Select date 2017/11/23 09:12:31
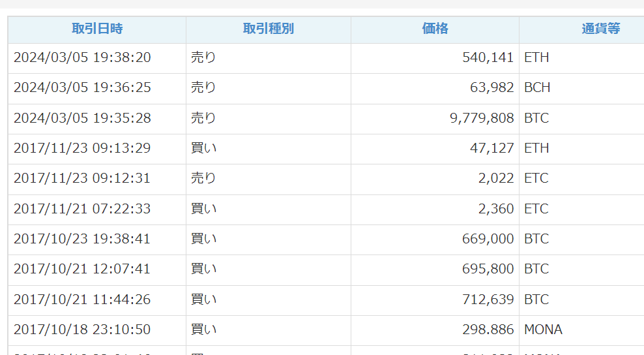Viewport: 644px width, 355px height. [82, 178]
